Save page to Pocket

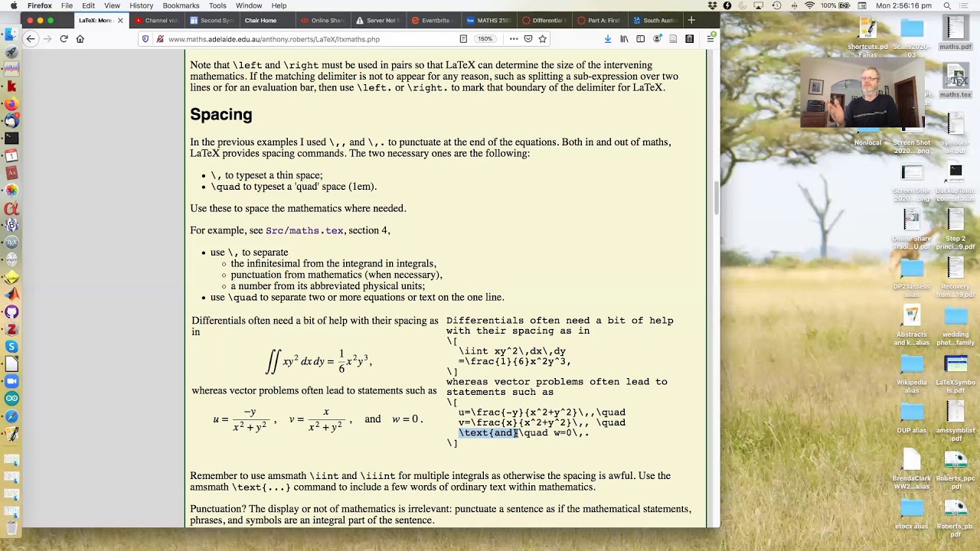(x=528, y=39)
